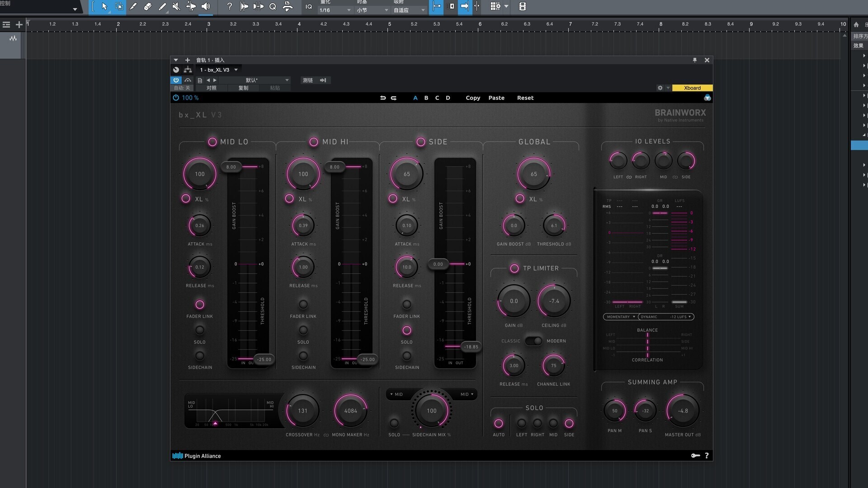Enable AUTO solo in SOLO section

(x=499, y=423)
